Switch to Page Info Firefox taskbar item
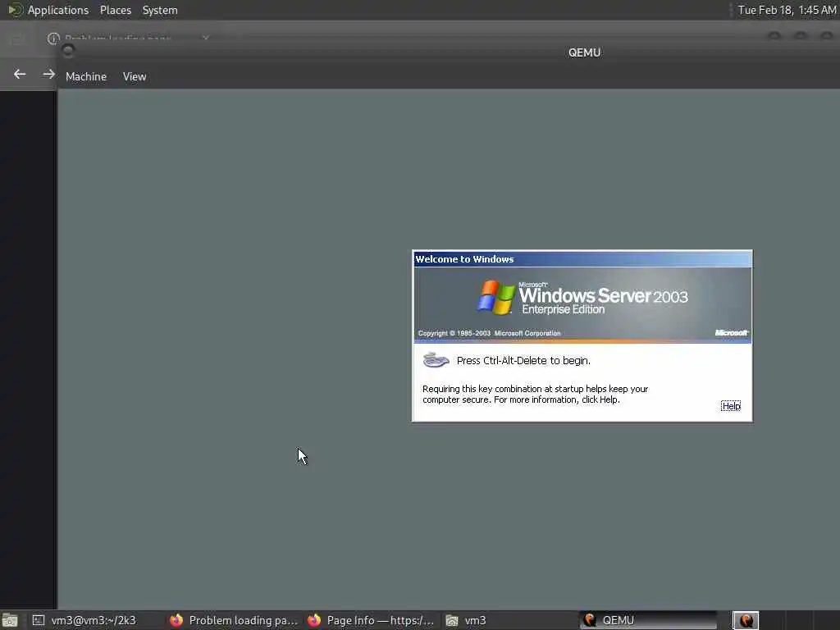840x630 pixels. pyautogui.click(x=371, y=620)
